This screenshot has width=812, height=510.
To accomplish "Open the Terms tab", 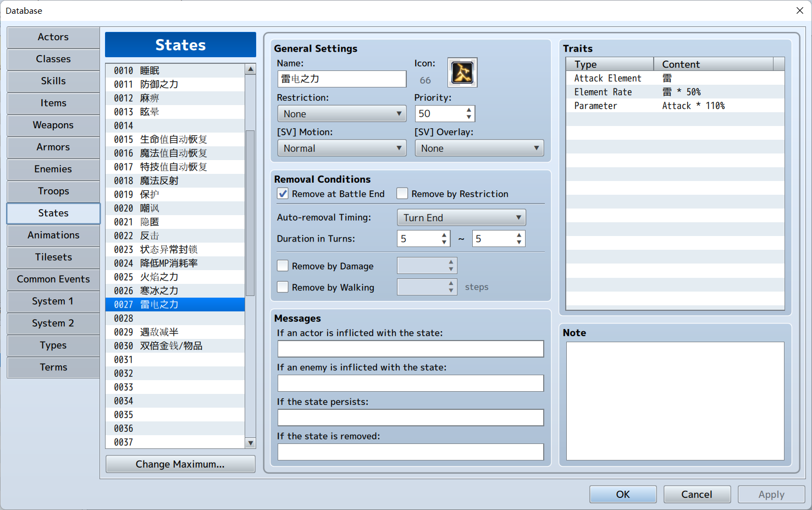I will (x=53, y=367).
